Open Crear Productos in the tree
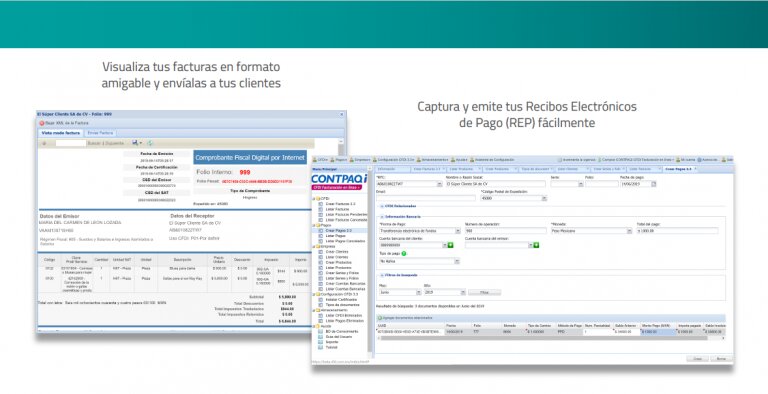 (x=338, y=263)
